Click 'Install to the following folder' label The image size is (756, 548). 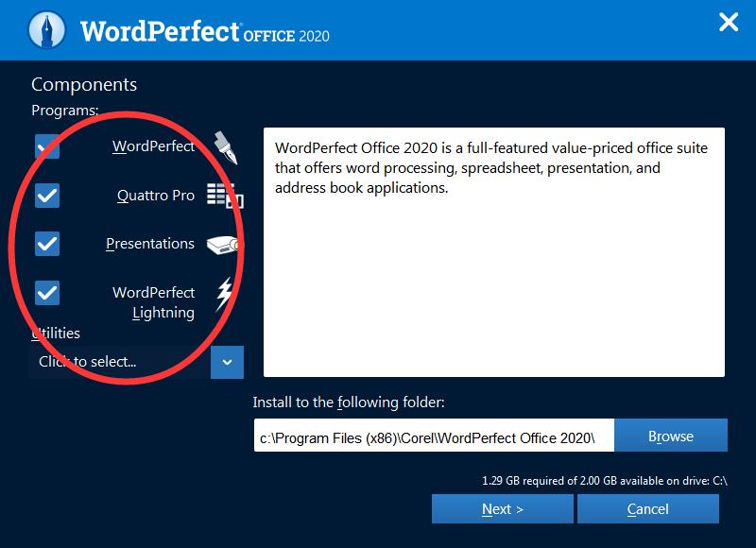[349, 402]
